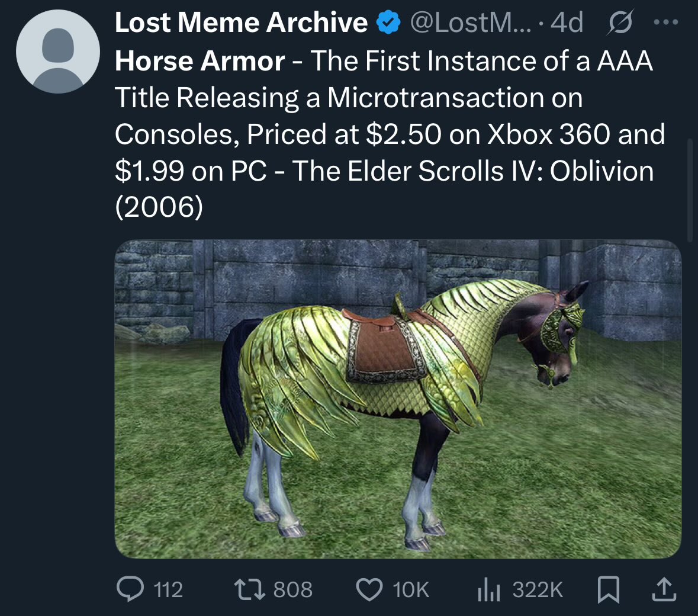Open the 4d timestamp link
This screenshot has width=698, height=616.
coord(567,23)
